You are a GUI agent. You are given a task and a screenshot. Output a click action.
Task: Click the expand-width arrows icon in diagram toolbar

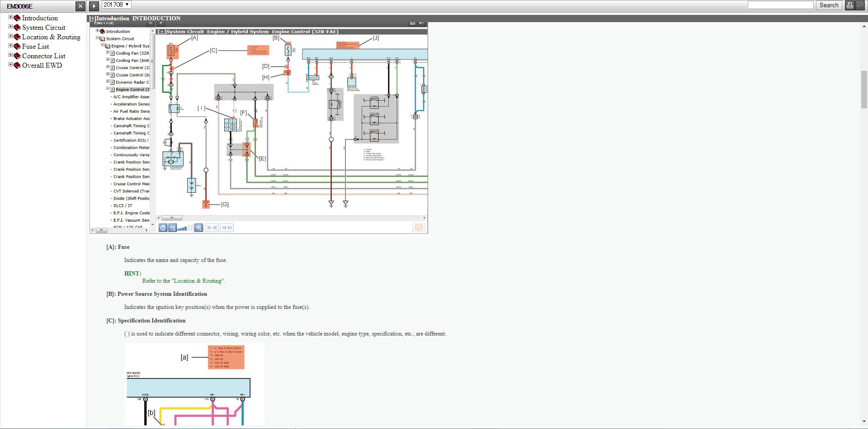pyautogui.click(x=227, y=228)
